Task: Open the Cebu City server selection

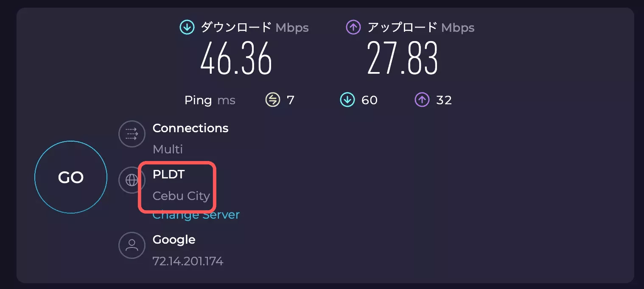Action: [x=182, y=196]
